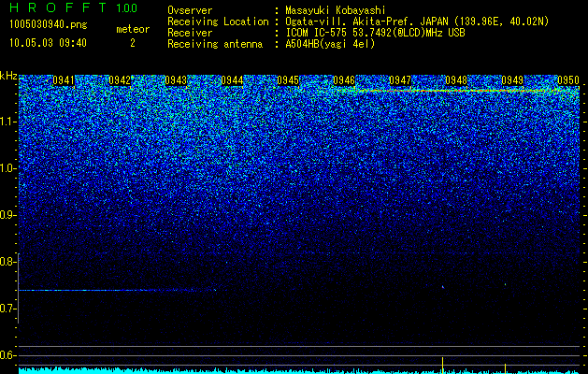The height and width of the screenshot is (374, 588).
Task: Click the faint meteor echo dot near 0949
Action: coord(505,284)
